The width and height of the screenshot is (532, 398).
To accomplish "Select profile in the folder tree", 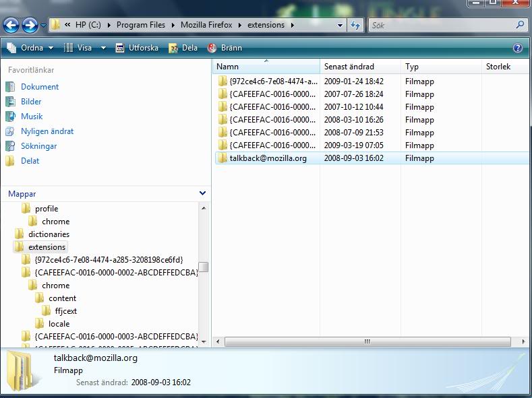I will [47, 209].
